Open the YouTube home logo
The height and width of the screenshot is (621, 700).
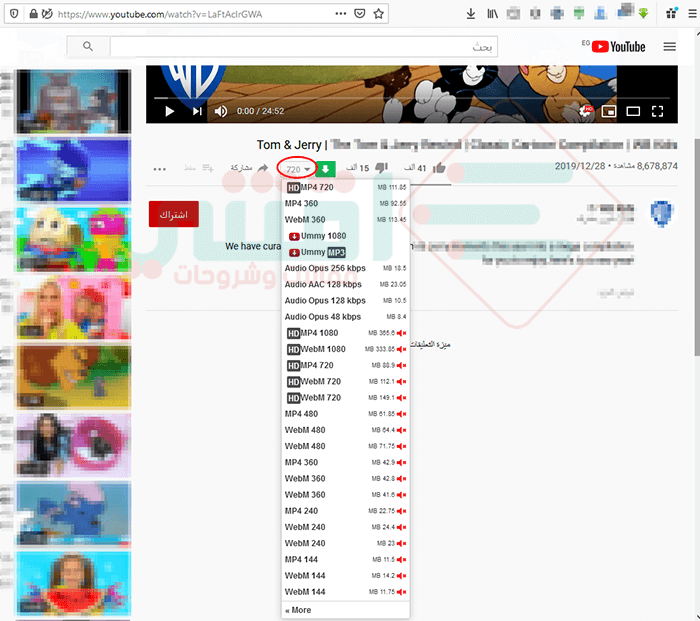pyautogui.click(x=618, y=47)
